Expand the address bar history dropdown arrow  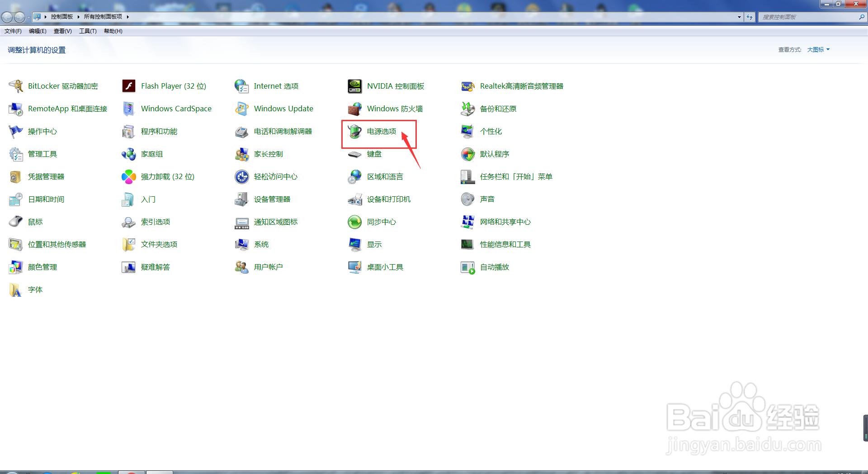[739, 17]
